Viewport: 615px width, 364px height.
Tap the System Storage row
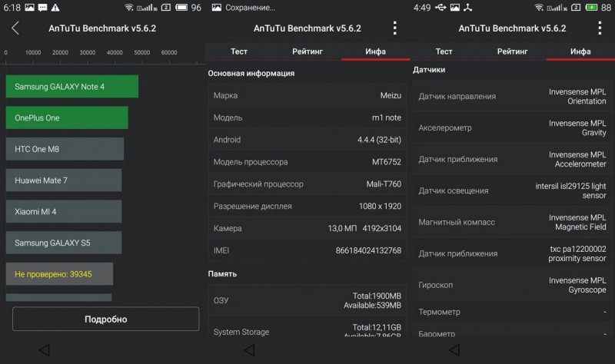point(307,328)
